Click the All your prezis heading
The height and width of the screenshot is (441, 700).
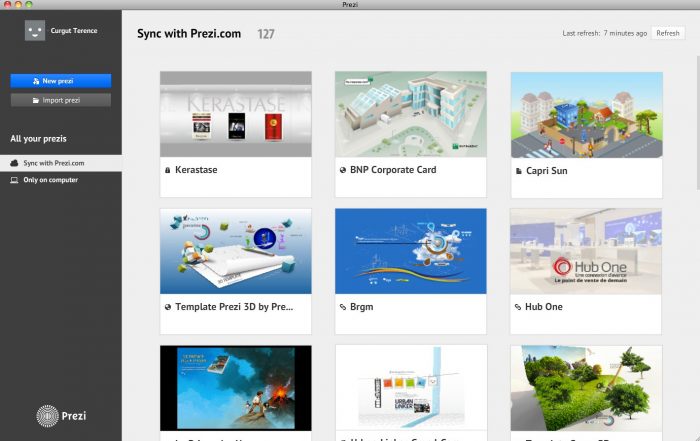click(x=38, y=139)
